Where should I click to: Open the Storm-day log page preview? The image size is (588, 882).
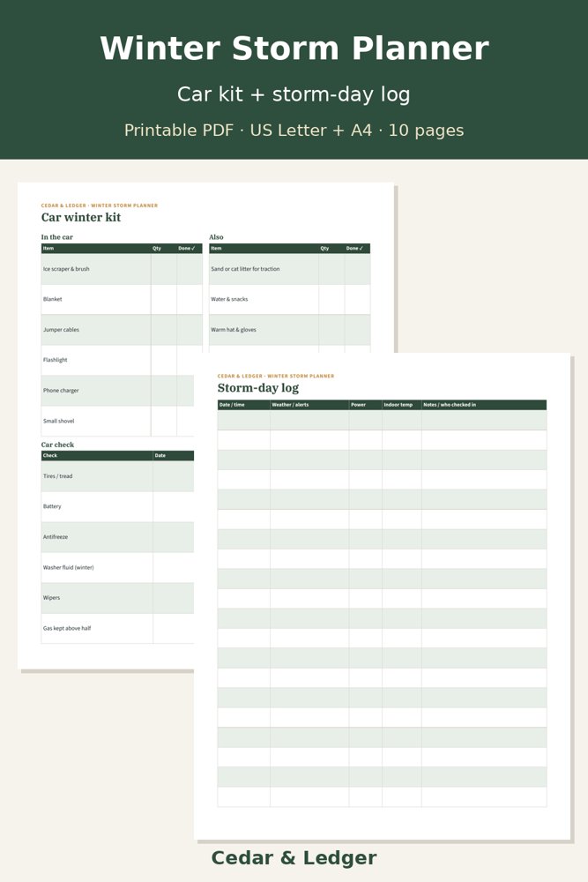[x=383, y=596]
